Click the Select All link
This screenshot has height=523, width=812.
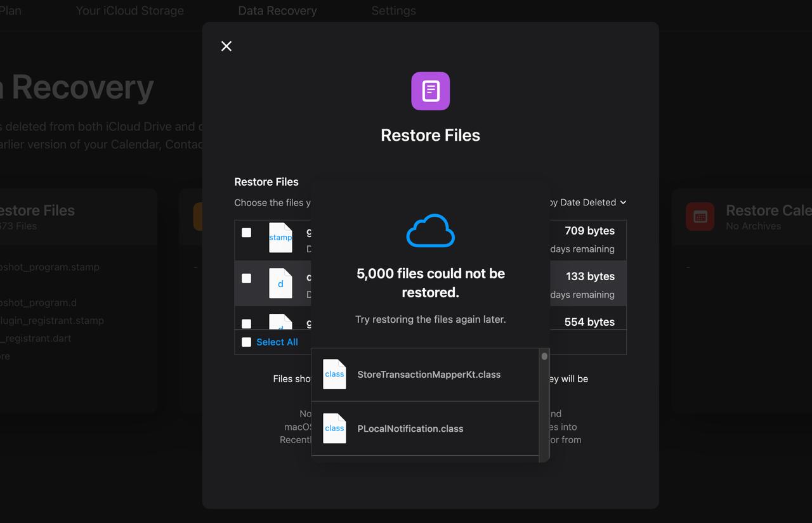click(277, 342)
